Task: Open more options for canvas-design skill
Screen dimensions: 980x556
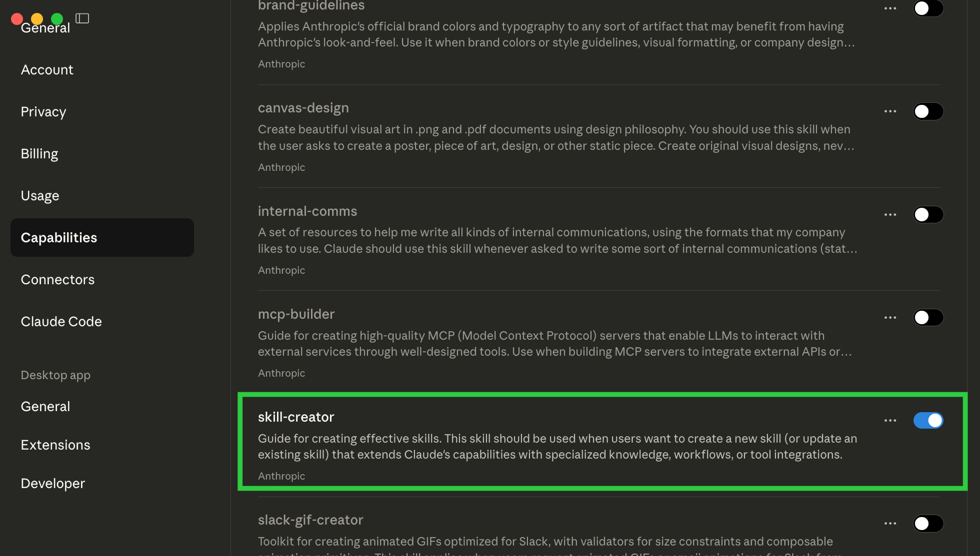Action: coord(890,111)
